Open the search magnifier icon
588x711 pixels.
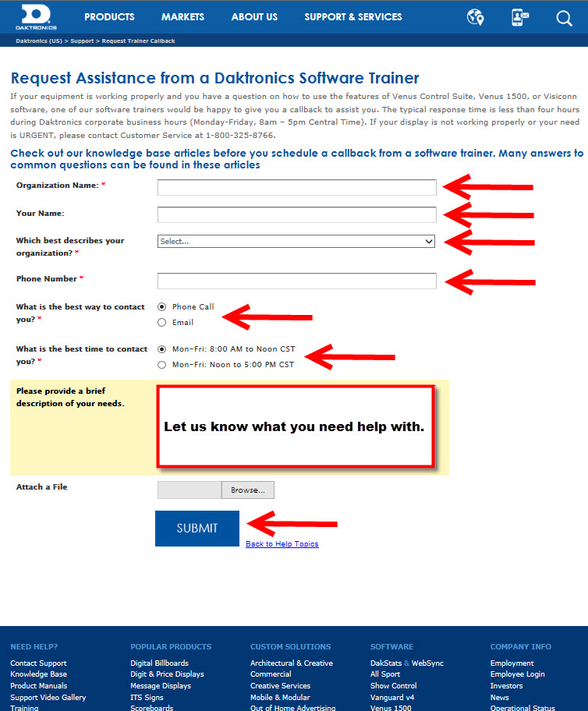[x=565, y=18]
